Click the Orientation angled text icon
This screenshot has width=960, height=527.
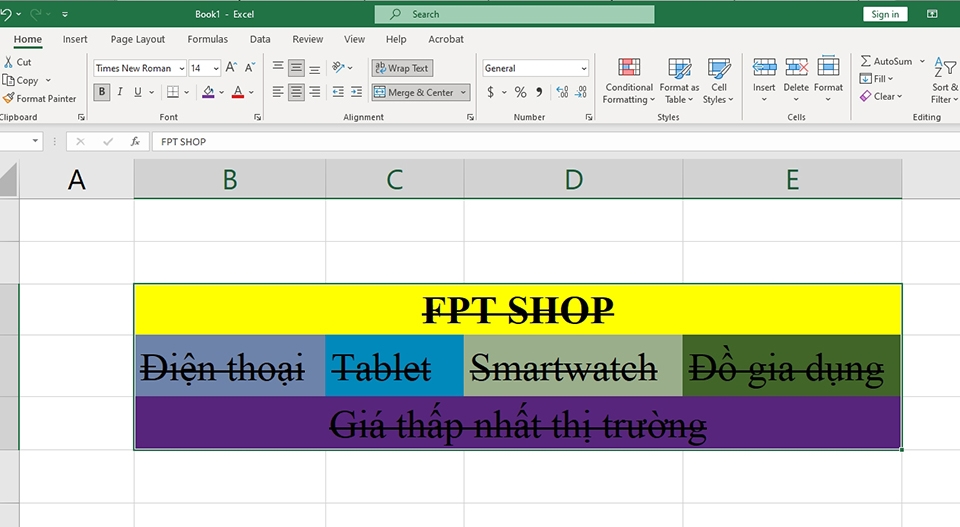[338, 67]
